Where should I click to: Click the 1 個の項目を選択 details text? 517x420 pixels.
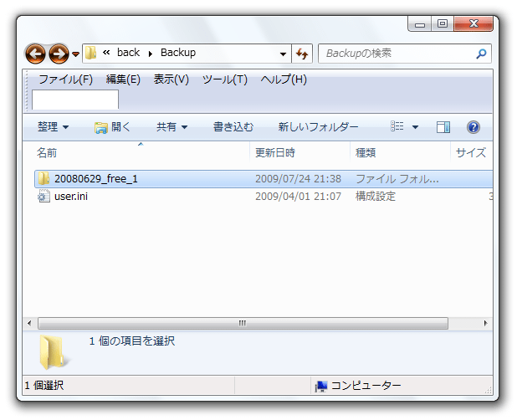[x=132, y=341]
